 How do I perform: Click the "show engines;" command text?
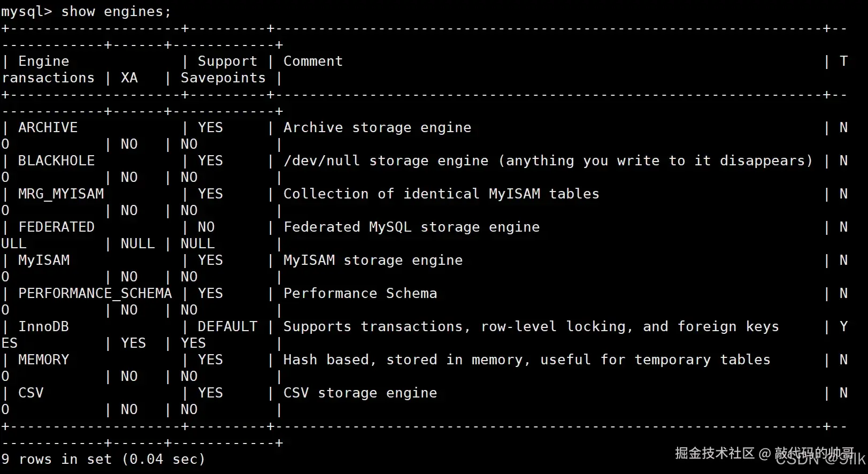point(116,12)
